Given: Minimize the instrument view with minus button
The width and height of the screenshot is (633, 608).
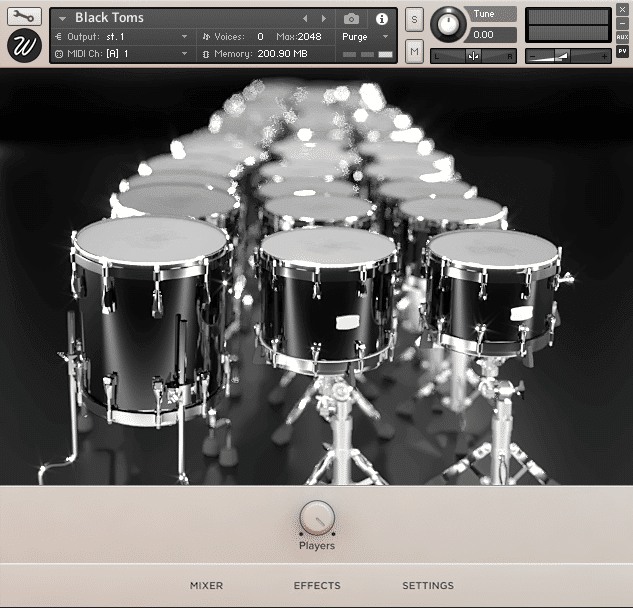Looking at the screenshot, I should (x=622, y=23).
